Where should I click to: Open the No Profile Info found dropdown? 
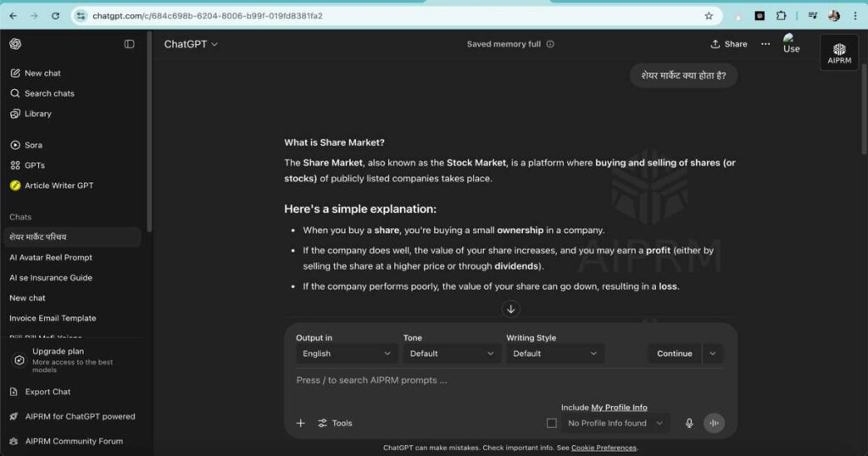[x=615, y=423]
